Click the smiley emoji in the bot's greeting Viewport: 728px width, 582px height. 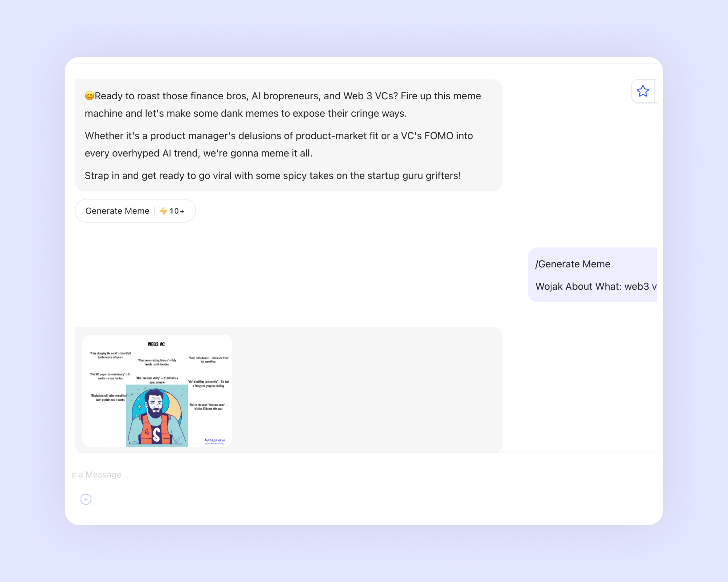tap(89, 96)
